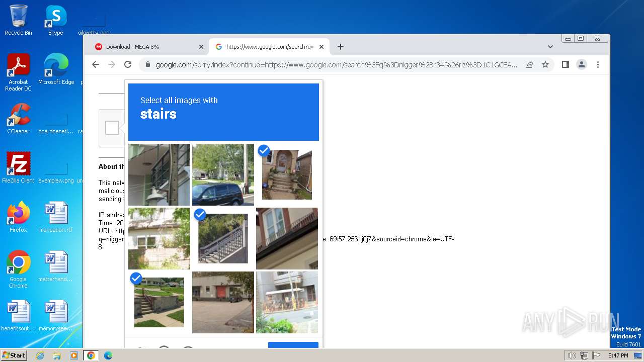The image size is (644, 362).
Task: Click the share page icon in address bar
Action: (529, 64)
